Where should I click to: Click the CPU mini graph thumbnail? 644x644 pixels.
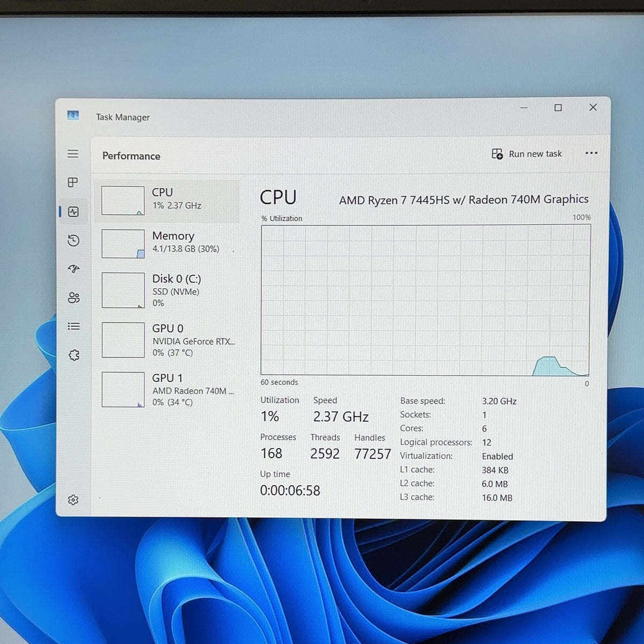[x=123, y=201]
